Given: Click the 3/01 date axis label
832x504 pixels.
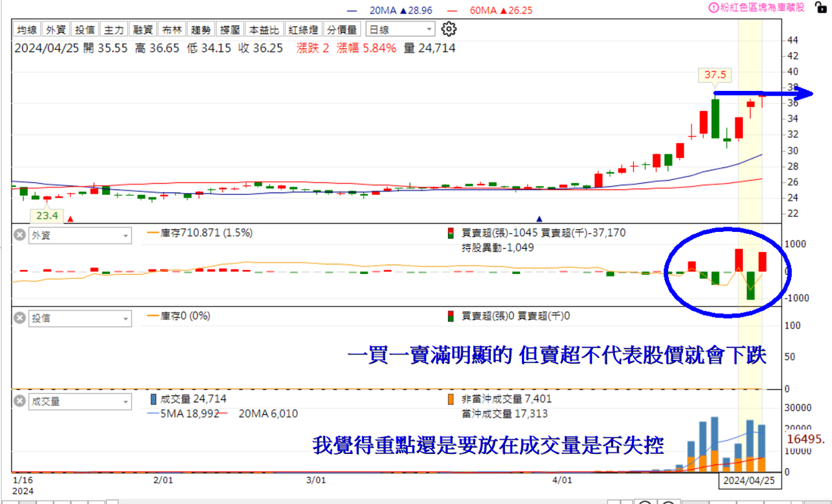Looking at the screenshot, I should [315, 480].
